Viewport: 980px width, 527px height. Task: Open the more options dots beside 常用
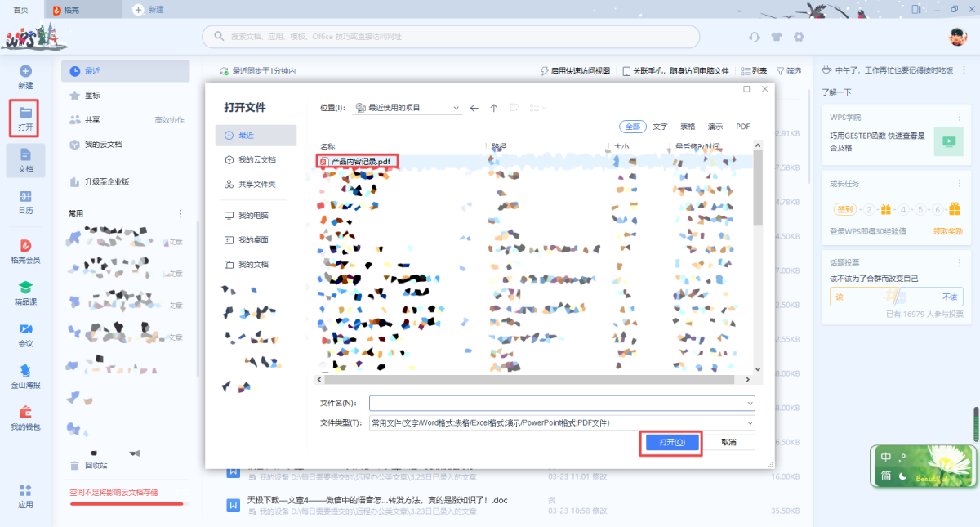[180, 213]
